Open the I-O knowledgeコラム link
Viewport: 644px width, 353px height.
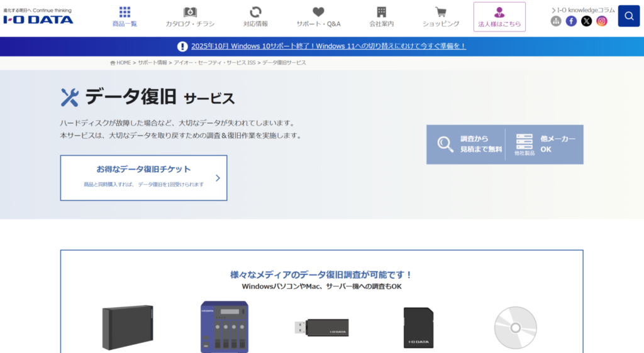pyautogui.click(x=583, y=9)
